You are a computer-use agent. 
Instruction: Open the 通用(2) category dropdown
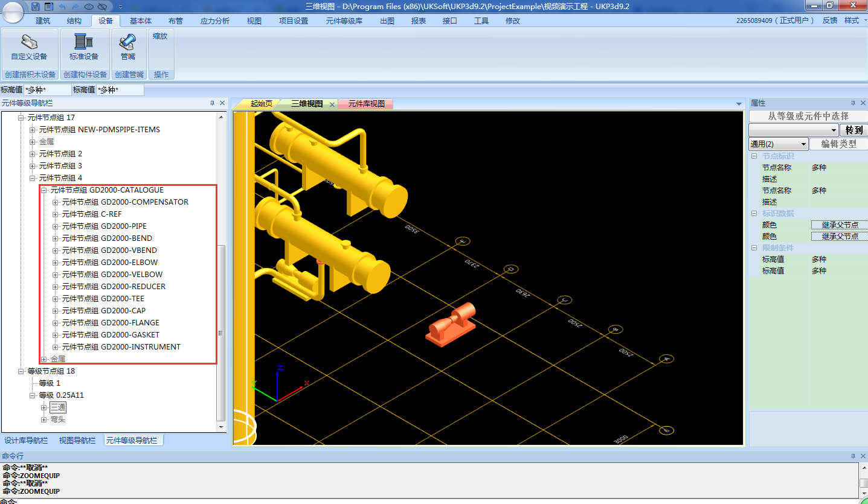tap(779, 144)
